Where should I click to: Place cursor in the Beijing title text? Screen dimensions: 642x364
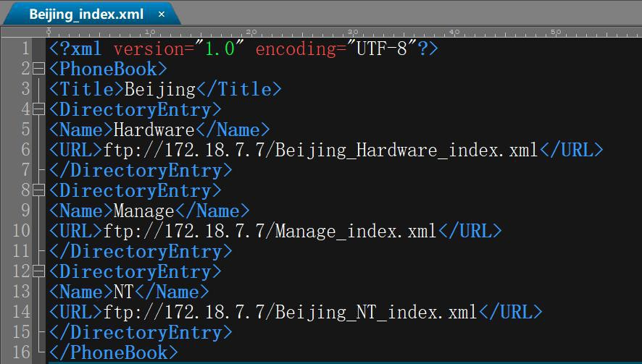[x=160, y=90]
